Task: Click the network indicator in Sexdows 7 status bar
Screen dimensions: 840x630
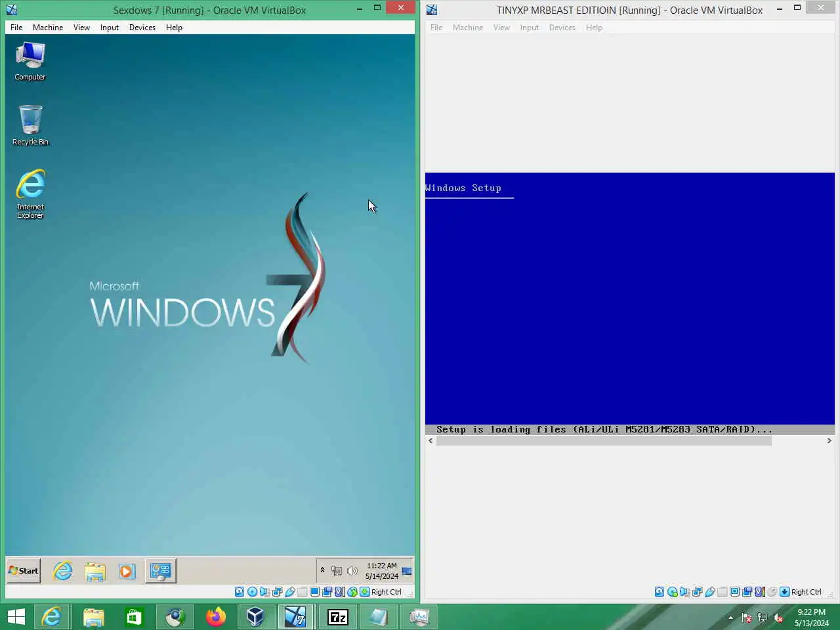Action: [277, 592]
